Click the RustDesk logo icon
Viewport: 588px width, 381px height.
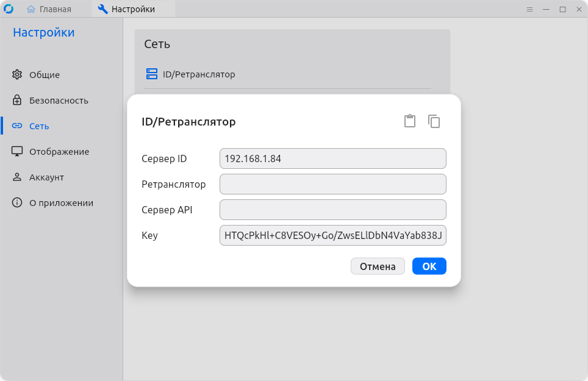pyautogui.click(x=9, y=9)
